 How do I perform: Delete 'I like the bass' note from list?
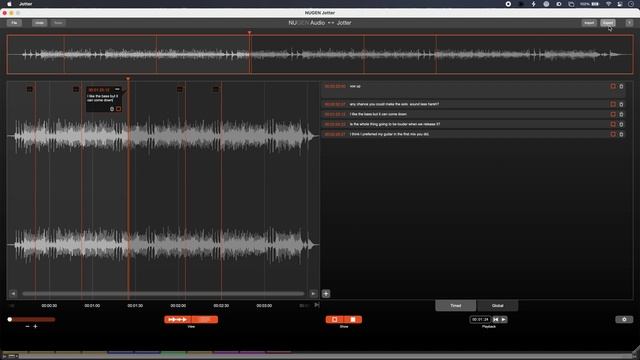point(621,114)
